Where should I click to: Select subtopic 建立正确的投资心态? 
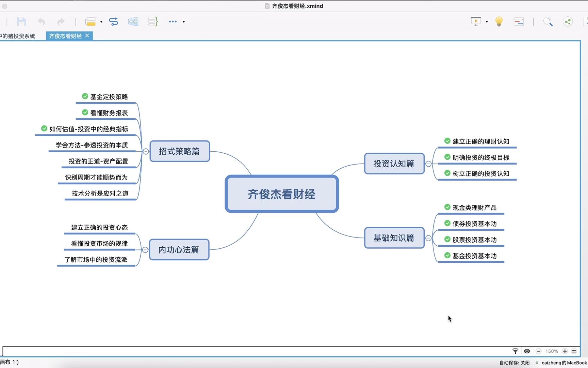click(x=99, y=227)
